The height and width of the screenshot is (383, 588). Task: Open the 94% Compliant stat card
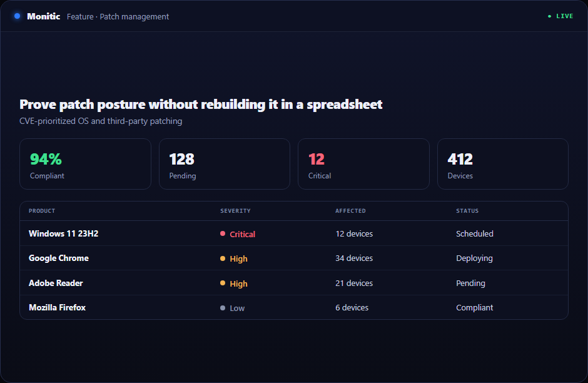pyautogui.click(x=85, y=164)
